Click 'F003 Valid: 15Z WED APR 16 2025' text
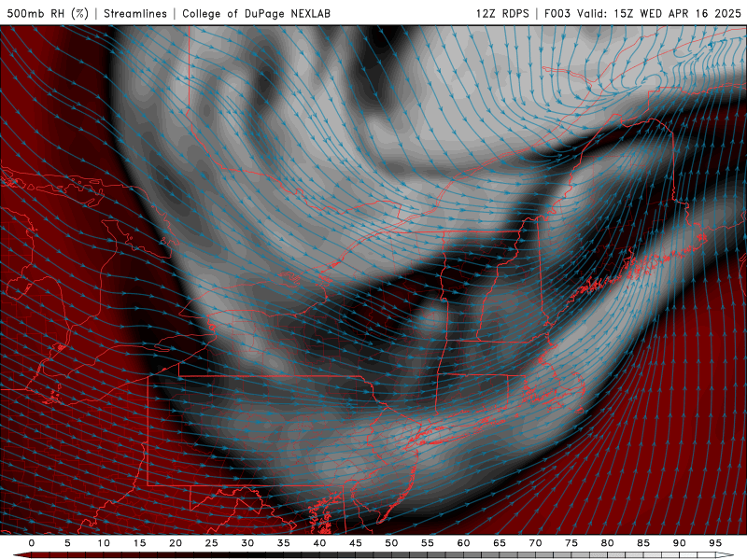Image resolution: width=747 pixels, height=560 pixels. (642, 13)
